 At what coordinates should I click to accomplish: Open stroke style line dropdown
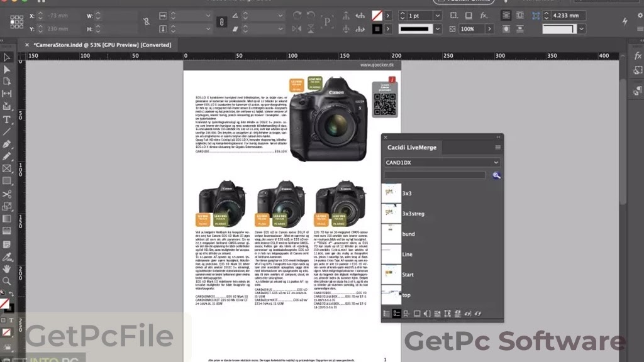click(x=438, y=29)
